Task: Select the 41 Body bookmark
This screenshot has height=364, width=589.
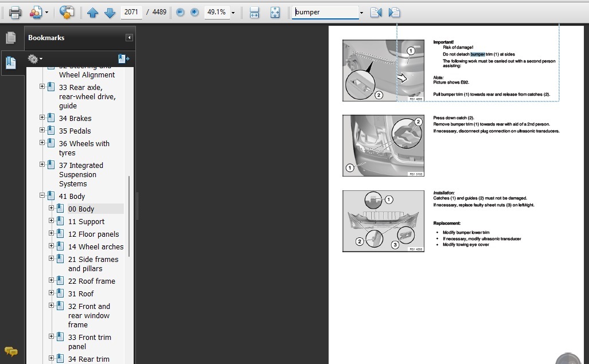Action: [x=72, y=196]
